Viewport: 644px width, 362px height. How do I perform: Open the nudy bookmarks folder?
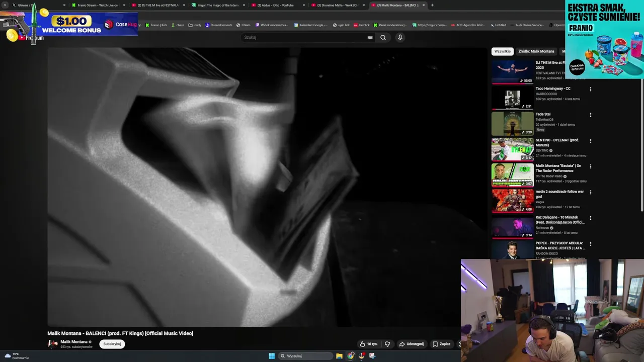click(195, 25)
